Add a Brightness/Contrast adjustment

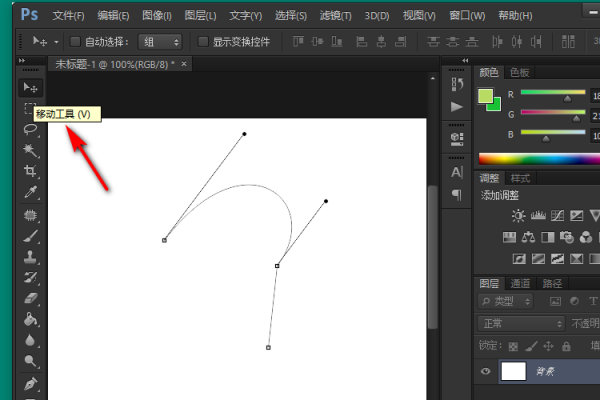coord(518,215)
